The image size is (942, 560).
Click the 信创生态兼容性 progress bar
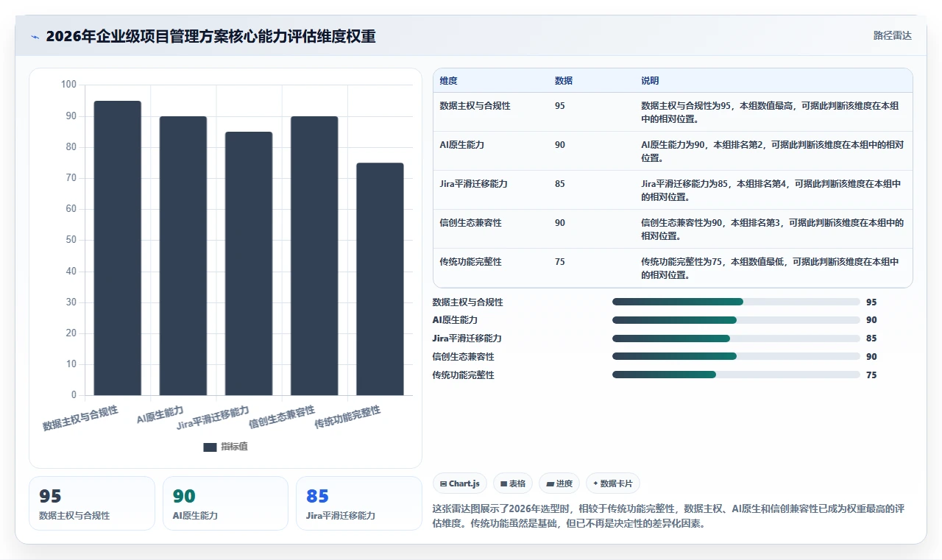(x=736, y=356)
